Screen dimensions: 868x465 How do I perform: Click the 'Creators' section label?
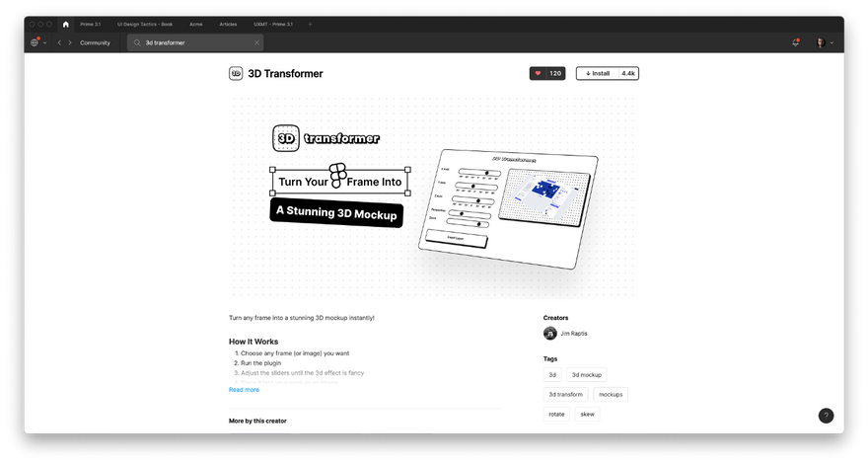pyautogui.click(x=555, y=318)
